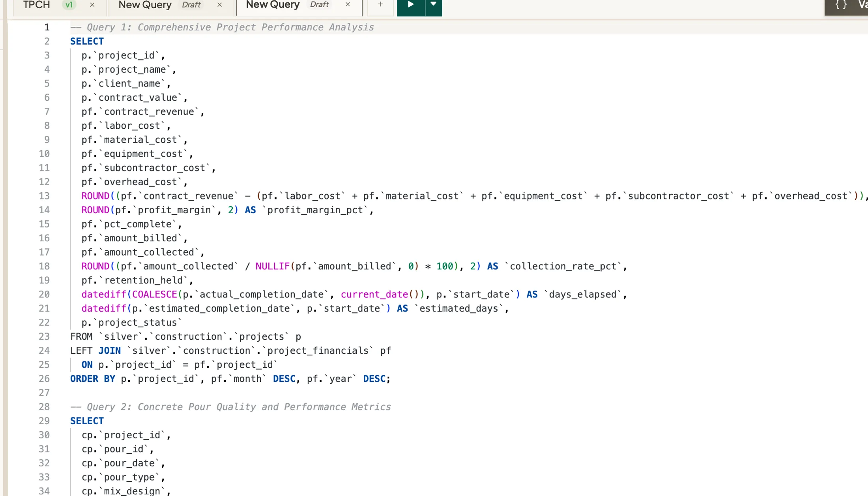This screenshot has height=496, width=868.
Task: Click the second SELECT keyword on line 29
Action: [x=87, y=421]
